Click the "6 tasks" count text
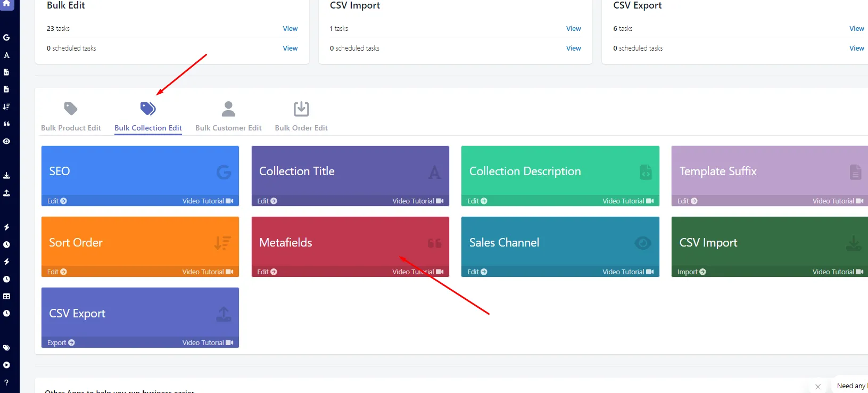This screenshot has width=868, height=393. point(623,28)
